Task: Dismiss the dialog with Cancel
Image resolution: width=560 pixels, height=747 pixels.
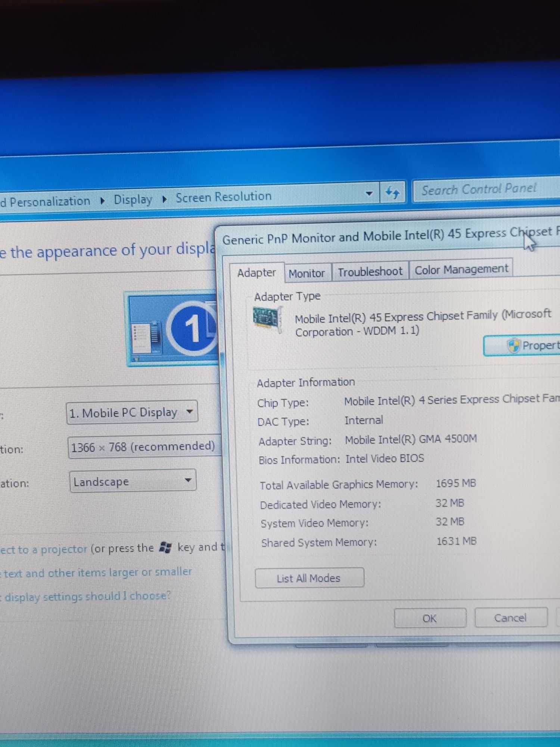Action: tap(511, 617)
